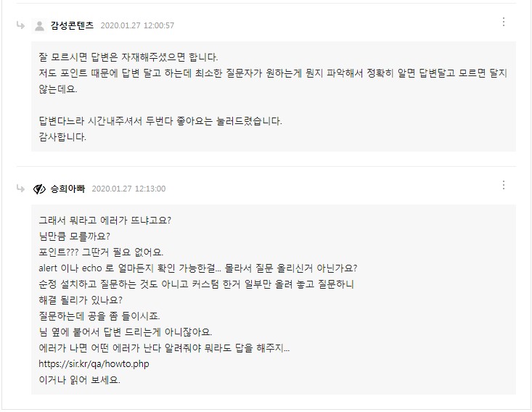532x412 pixels.
Task: Open the three-dot menu on 승희아빠's comment
Action: (504, 186)
